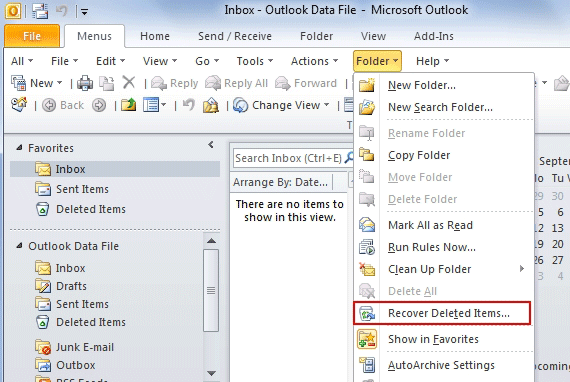The width and height of the screenshot is (570, 382).
Task: Click the Change View button label
Action: tap(286, 105)
